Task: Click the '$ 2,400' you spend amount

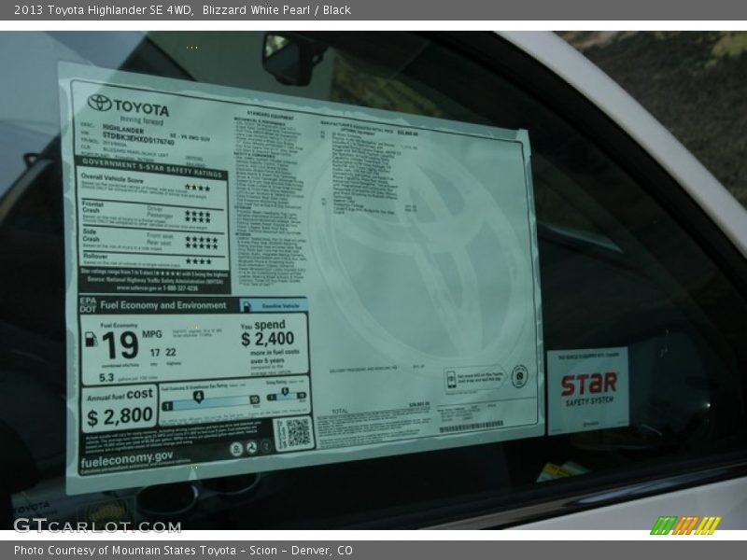Action: click(267, 339)
